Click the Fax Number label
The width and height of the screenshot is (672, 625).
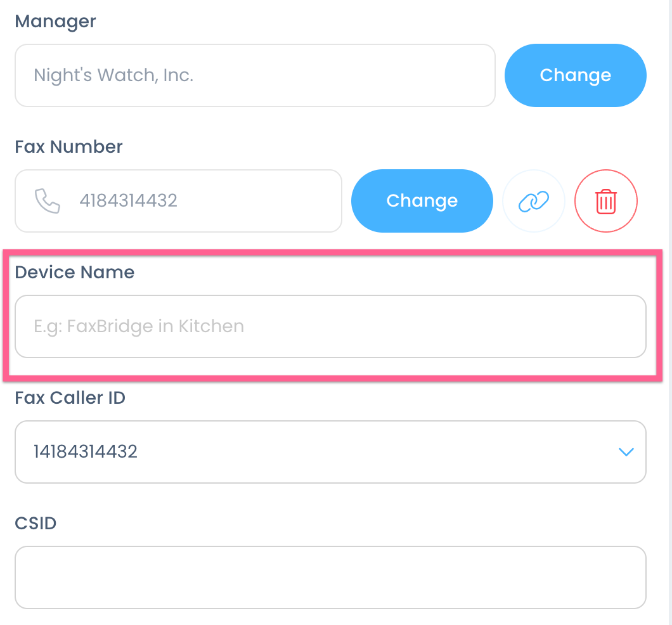click(x=68, y=146)
